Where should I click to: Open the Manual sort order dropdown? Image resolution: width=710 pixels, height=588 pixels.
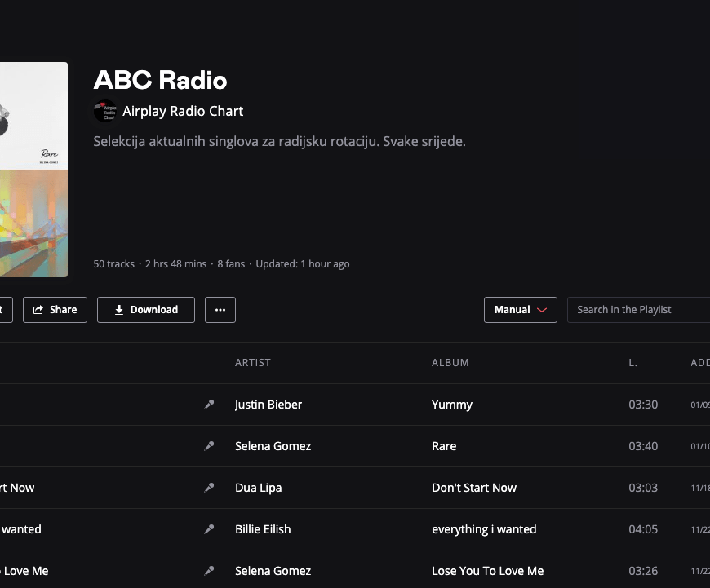[520, 310]
